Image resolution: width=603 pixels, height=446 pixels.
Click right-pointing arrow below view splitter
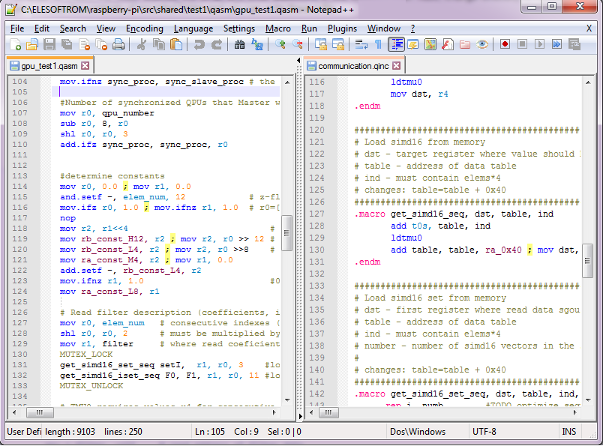(x=300, y=416)
